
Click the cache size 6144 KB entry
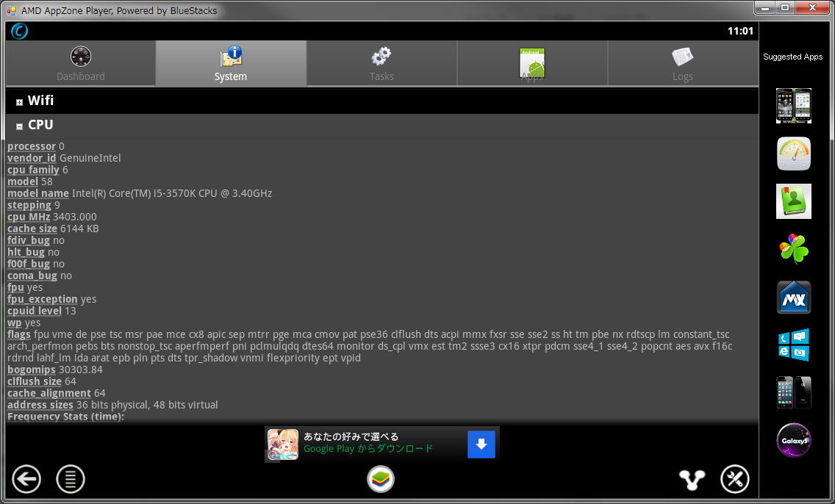[53, 228]
